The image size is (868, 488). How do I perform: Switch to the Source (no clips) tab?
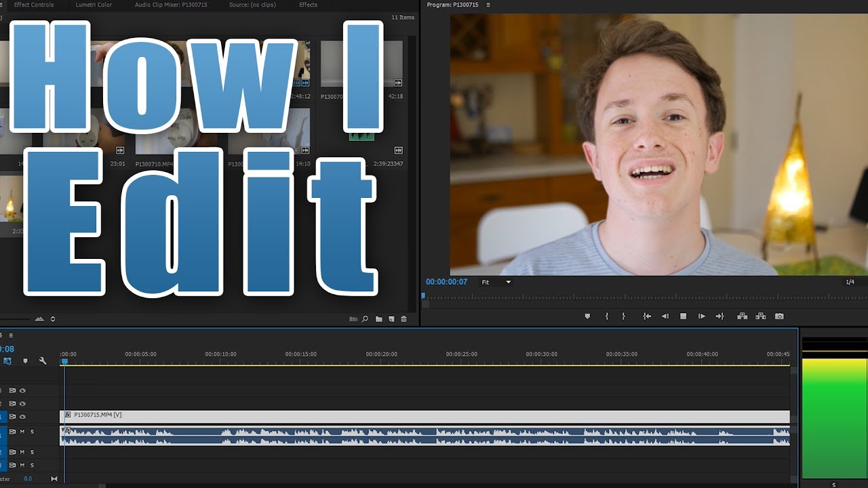click(252, 5)
